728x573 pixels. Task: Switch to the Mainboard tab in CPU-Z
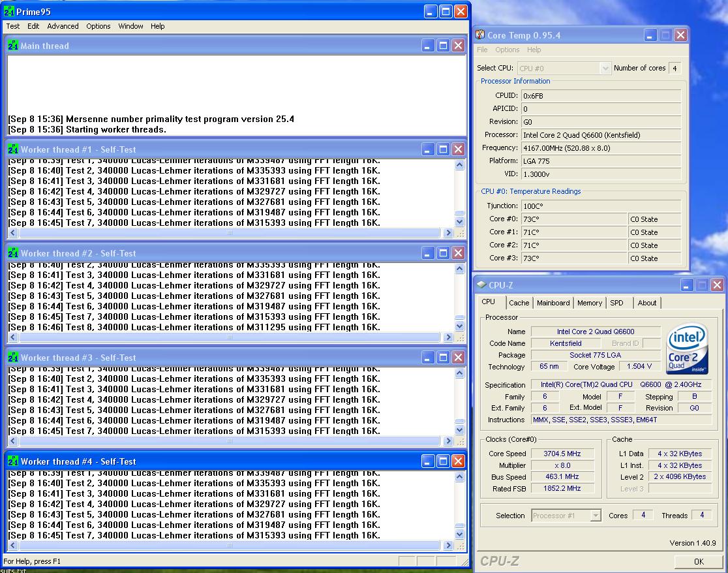coord(553,303)
